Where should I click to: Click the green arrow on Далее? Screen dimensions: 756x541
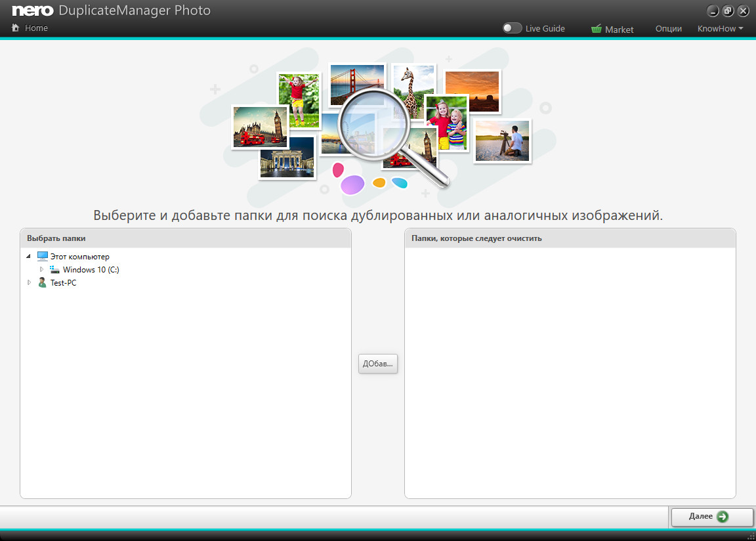[723, 517]
